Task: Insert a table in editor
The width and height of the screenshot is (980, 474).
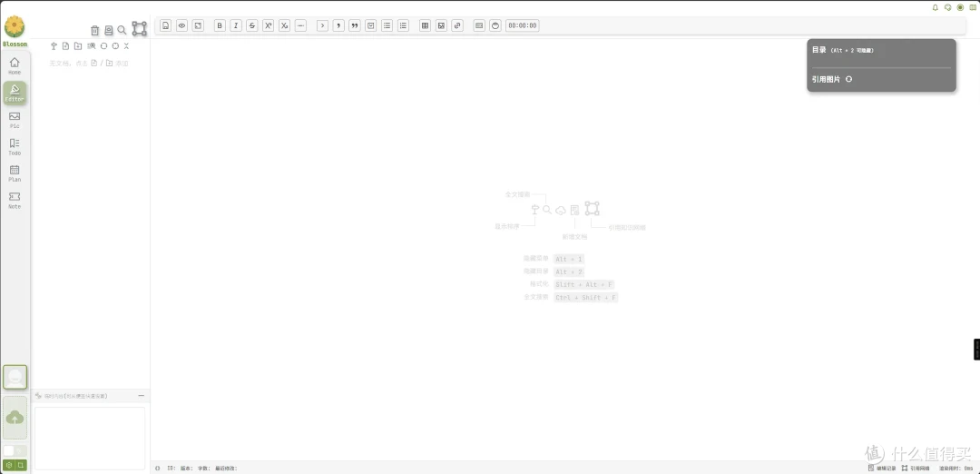Action: 425,25
